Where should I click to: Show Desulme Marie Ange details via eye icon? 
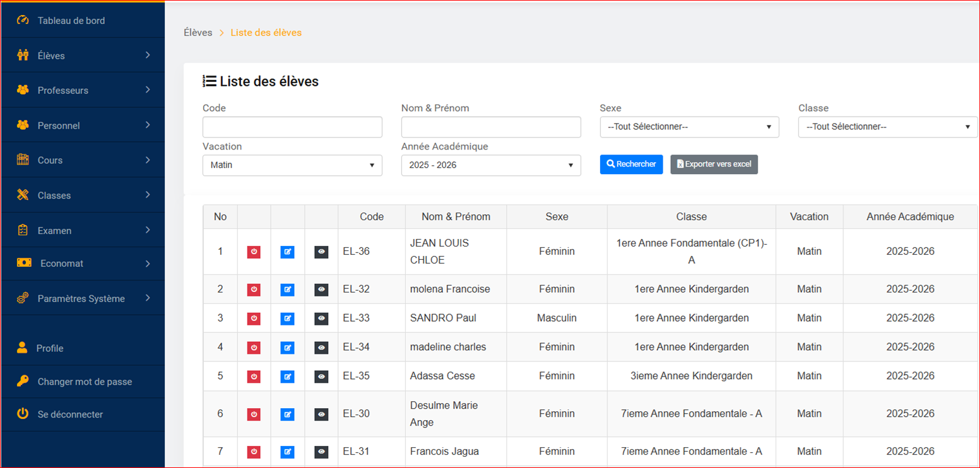321,414
